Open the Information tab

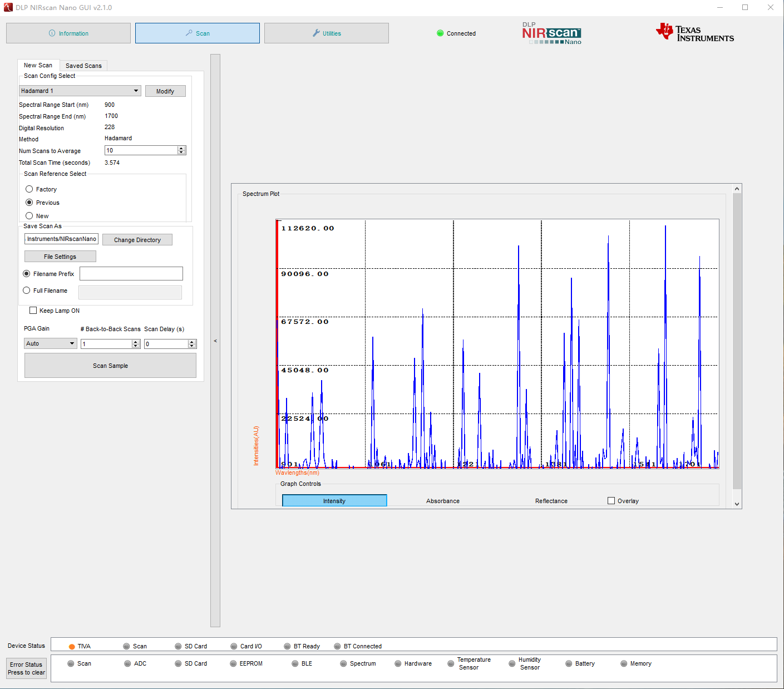click(68, 33)
